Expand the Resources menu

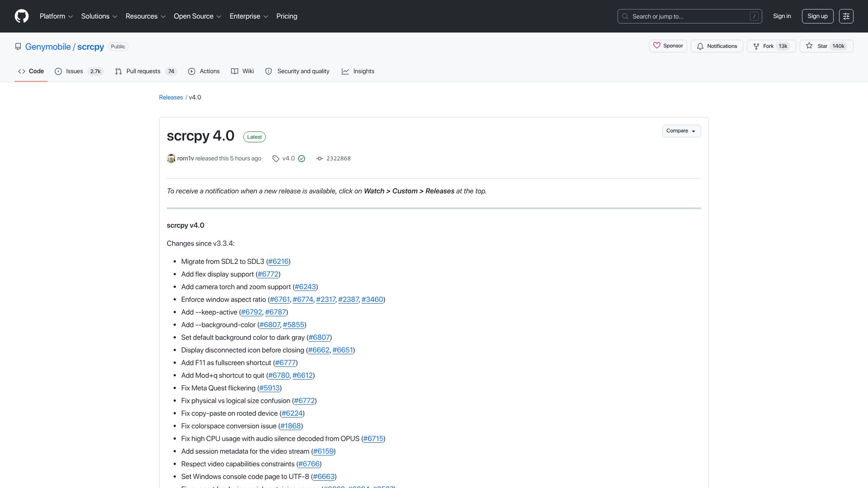pyautogui.click(x=146, y=16)
